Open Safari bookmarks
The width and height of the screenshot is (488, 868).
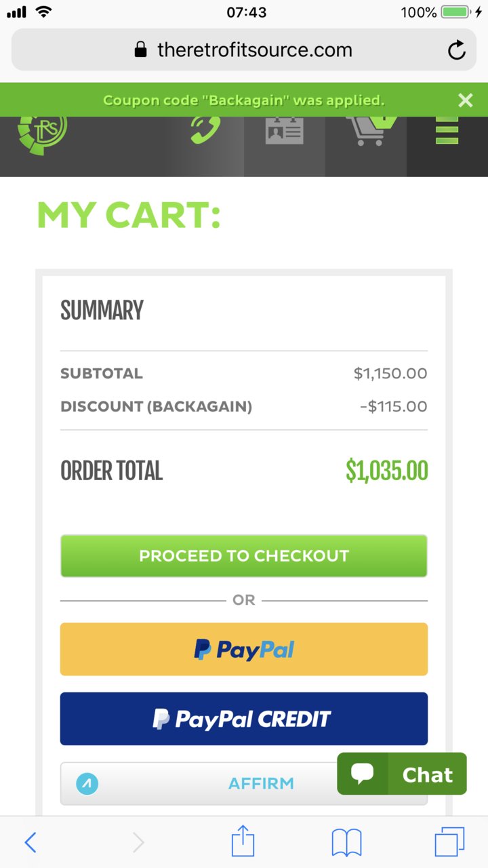(x=346, y=843)
